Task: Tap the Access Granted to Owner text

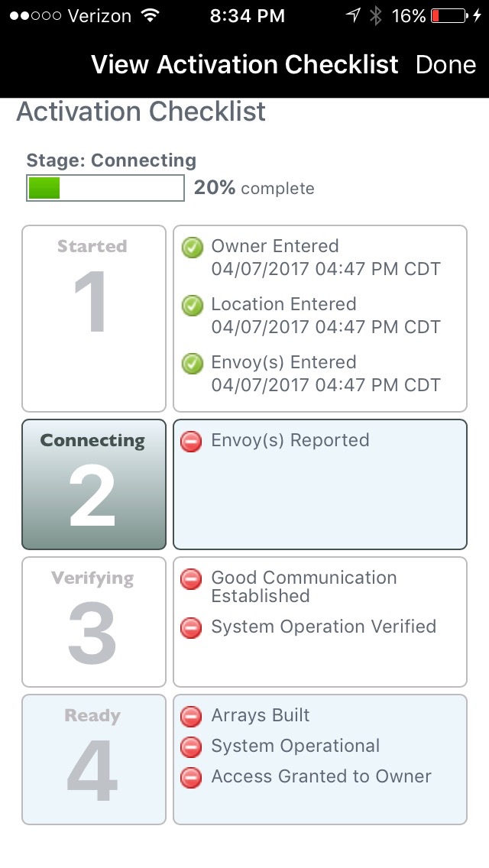Action: tap(321, 777)
